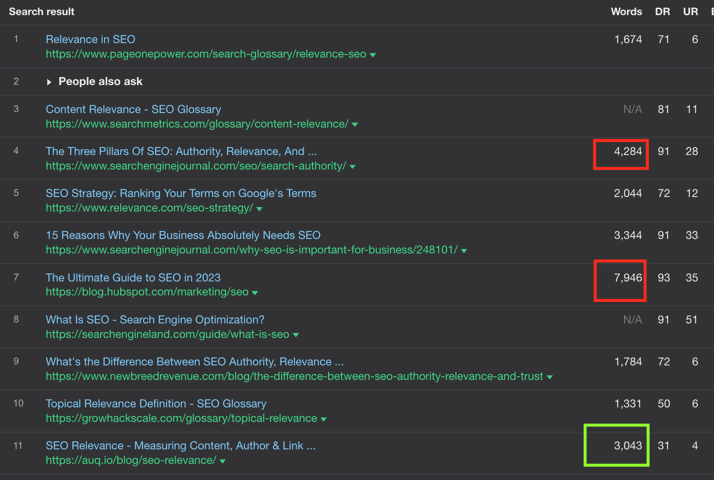Image resolution: width=714 pixels, height=480 pixels.
Task: Select the word count value 4,284
Action: coord(628,151)
